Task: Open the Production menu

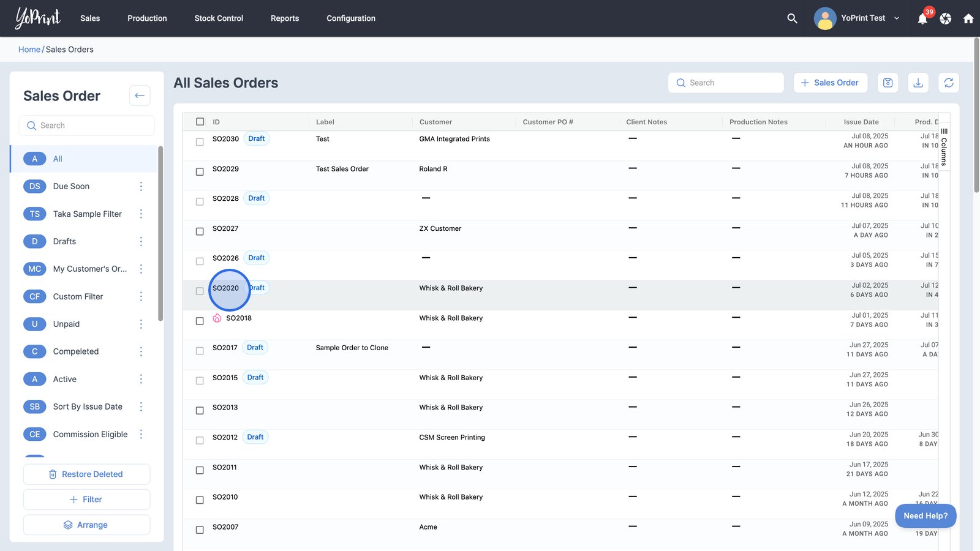Action: (147, 18)
